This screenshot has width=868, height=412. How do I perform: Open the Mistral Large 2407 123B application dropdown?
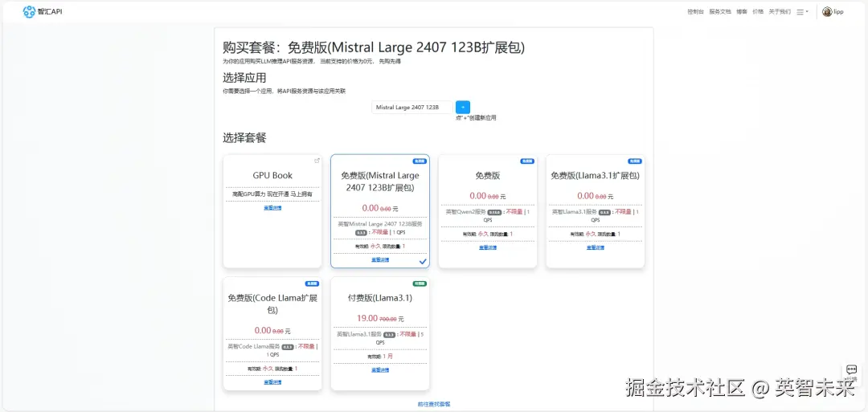tap(411, 108)
